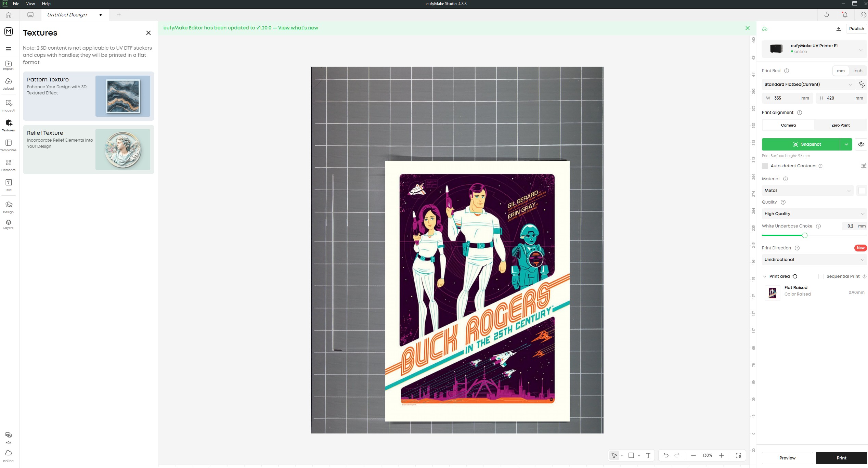Click the Publish button
This screenshot has width=868, height=468.
tap(856, 29)
